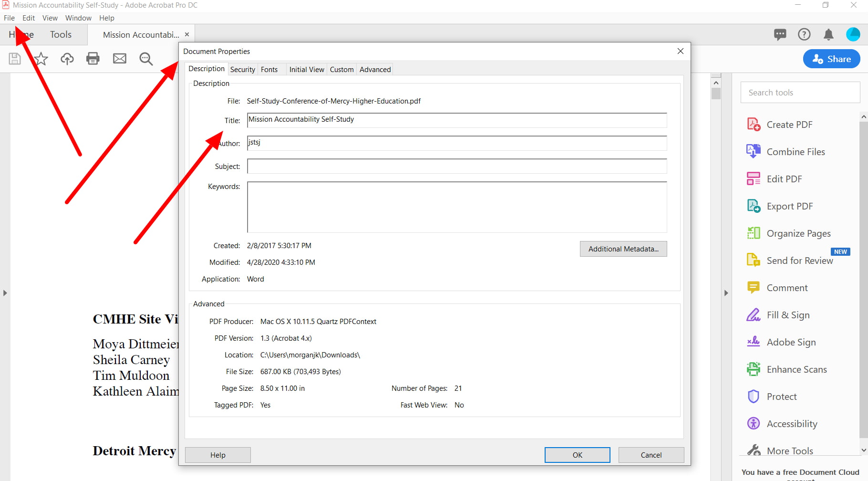Send file by email envelope icon

[120, 59]
